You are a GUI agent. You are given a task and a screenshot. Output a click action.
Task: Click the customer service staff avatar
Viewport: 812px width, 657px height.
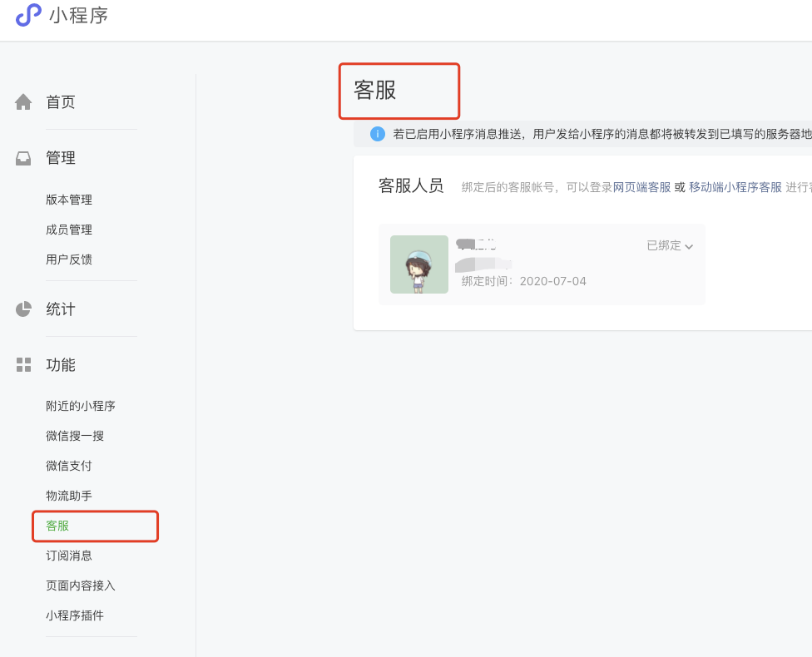419,264
